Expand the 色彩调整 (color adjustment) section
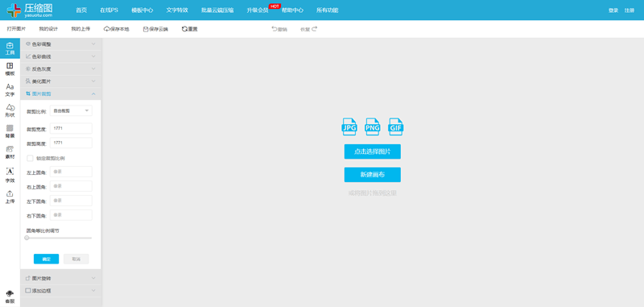Image resolution: width=644 pixels, height=307 pixels. tap(61, 44)
